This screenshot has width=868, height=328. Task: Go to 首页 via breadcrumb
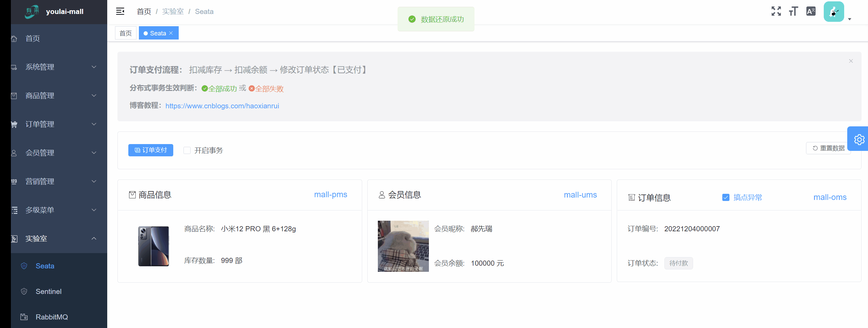pyautogui.click(x=144, y=12)
